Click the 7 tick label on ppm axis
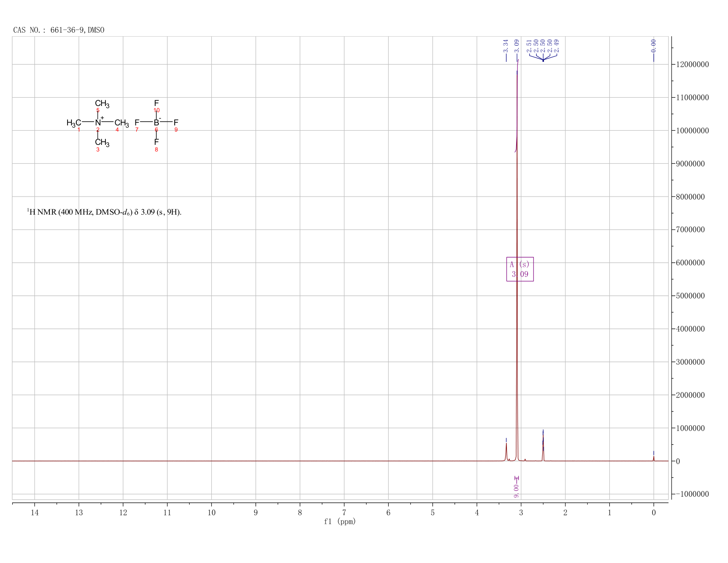The width and height of the screenshot is (728, 563). click(x=344, y=512)
